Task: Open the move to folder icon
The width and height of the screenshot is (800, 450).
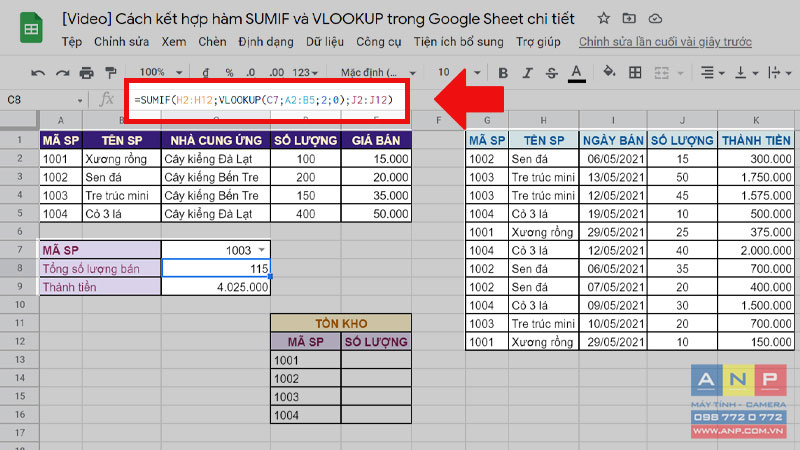Action: pyautogui.click(x=629, y=19)
